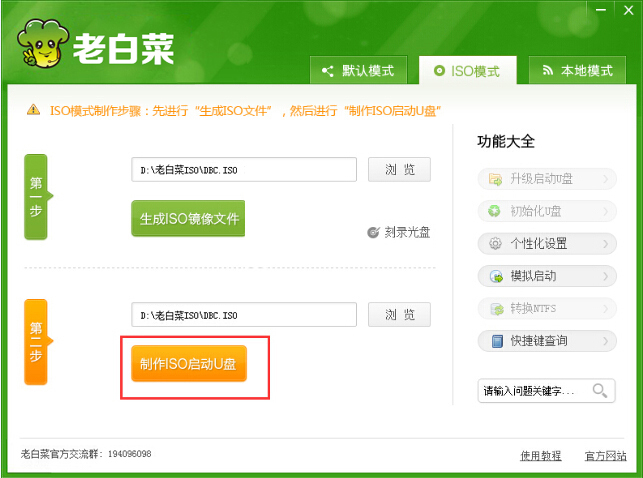Open 初始化U盘 function
This screenshot has width=643, height=478.
[x=547, y=211]
